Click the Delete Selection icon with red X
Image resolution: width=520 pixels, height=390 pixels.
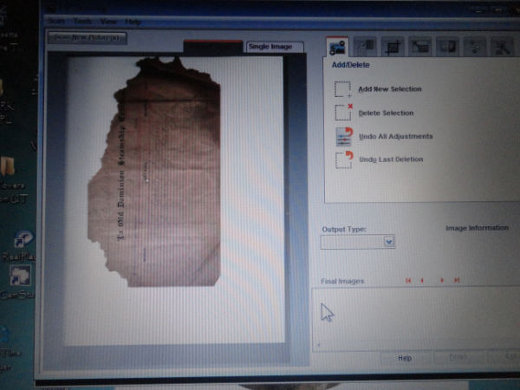click(x=344, y=112)
